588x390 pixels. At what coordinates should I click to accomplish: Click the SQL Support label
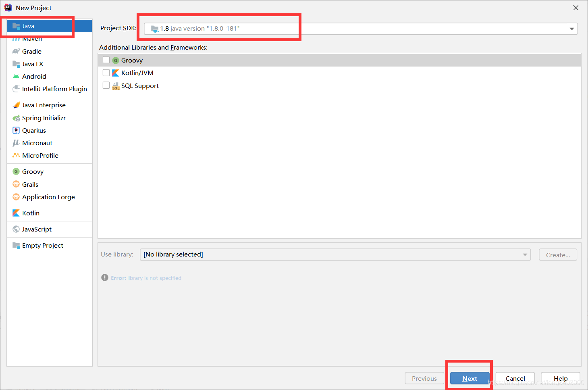click(140, 86)
